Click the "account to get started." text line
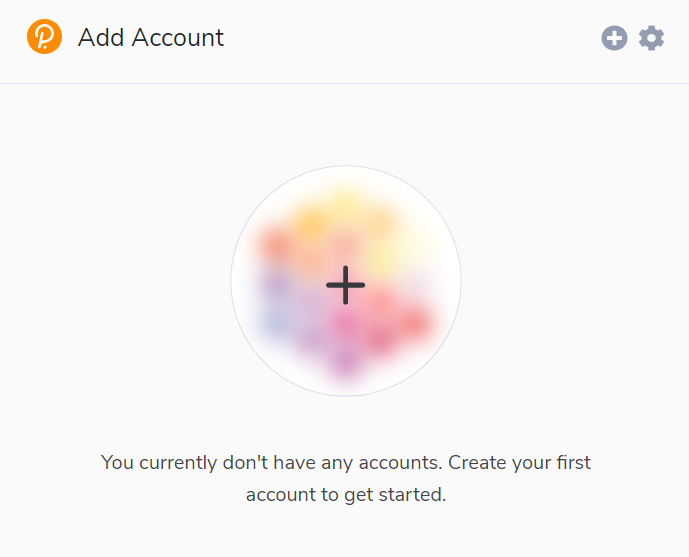 (x=346, y=495)
